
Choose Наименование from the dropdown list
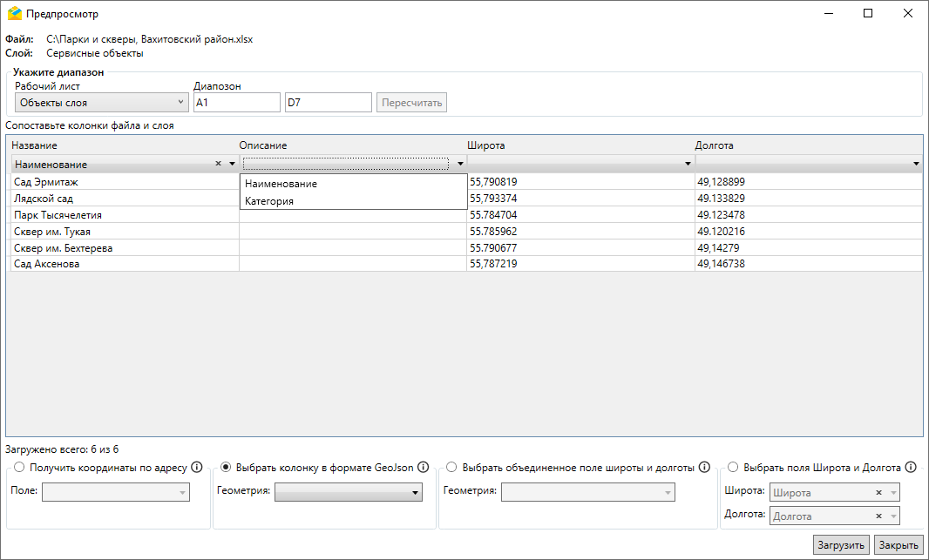(x=281, y=184)
